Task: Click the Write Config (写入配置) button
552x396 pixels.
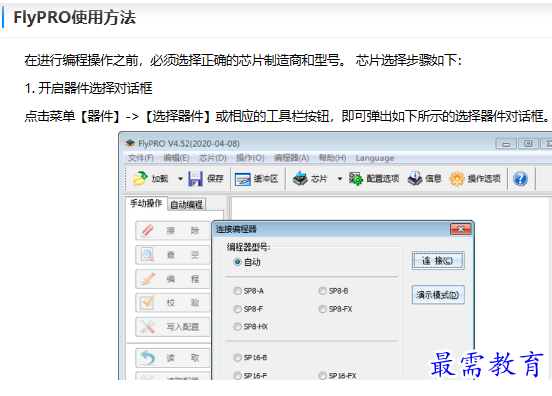Action: click(x=172, y=327)
